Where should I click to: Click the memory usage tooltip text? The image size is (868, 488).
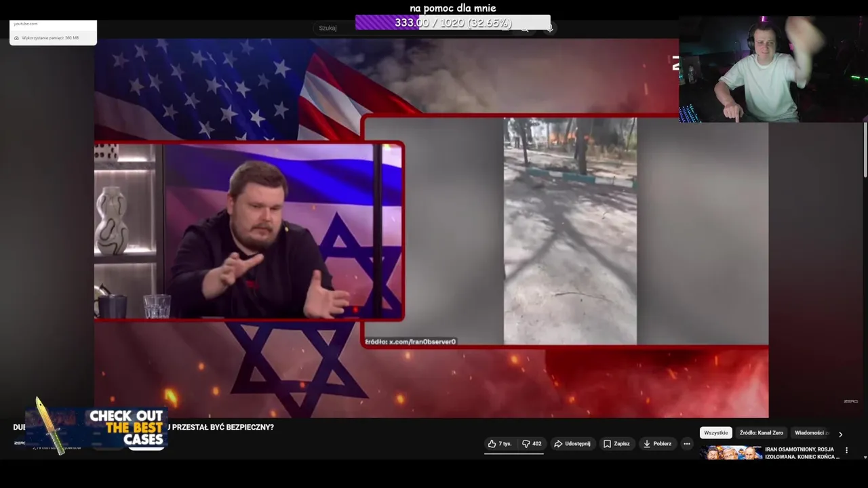tap(50, 38)
